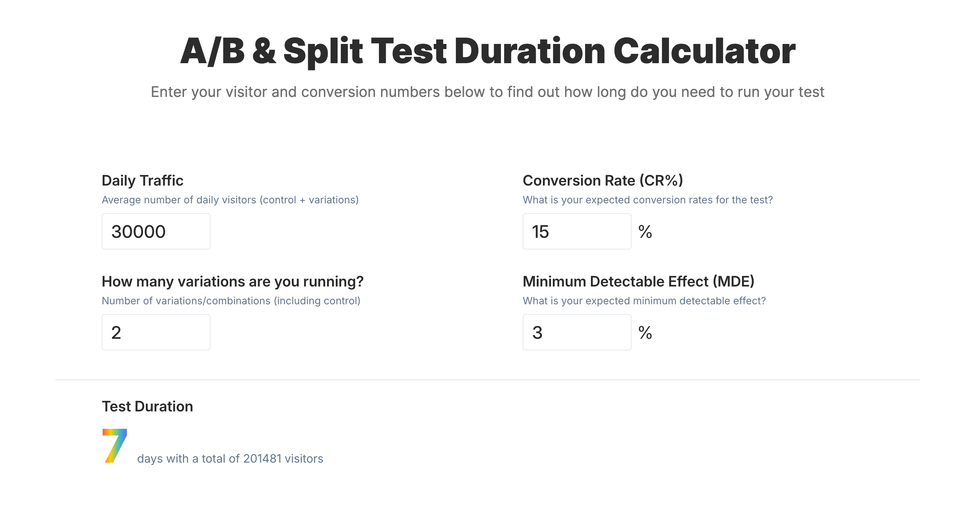Click the percent symbol next to MDE
Screen dimensions: 980x512
click(645, 332)
